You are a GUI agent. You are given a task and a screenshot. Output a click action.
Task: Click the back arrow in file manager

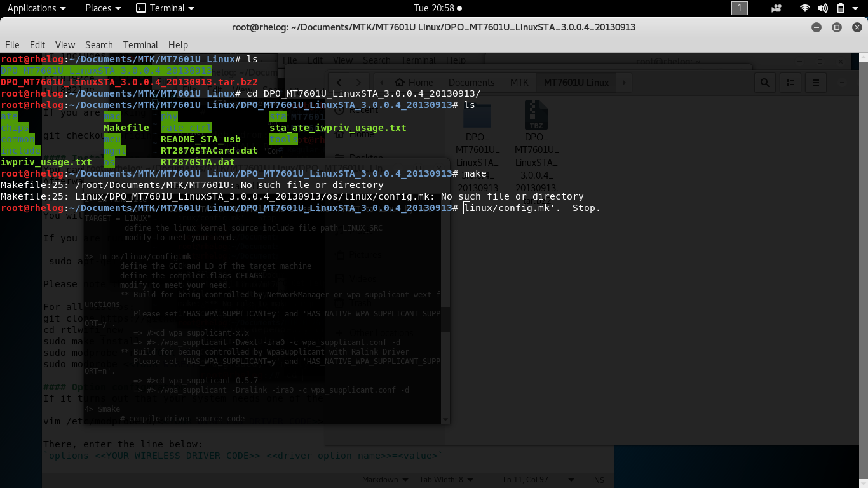click(x=339, y=83)
